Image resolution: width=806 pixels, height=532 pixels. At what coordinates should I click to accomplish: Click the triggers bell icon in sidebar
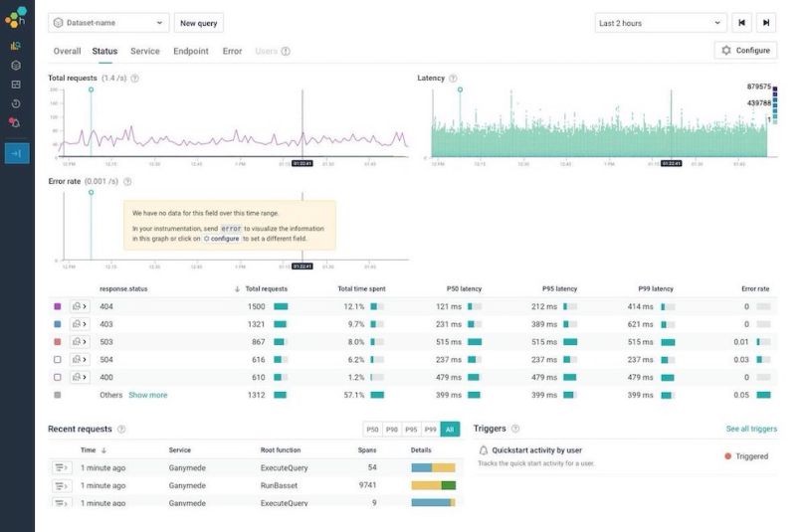click(x=16, y=122)
